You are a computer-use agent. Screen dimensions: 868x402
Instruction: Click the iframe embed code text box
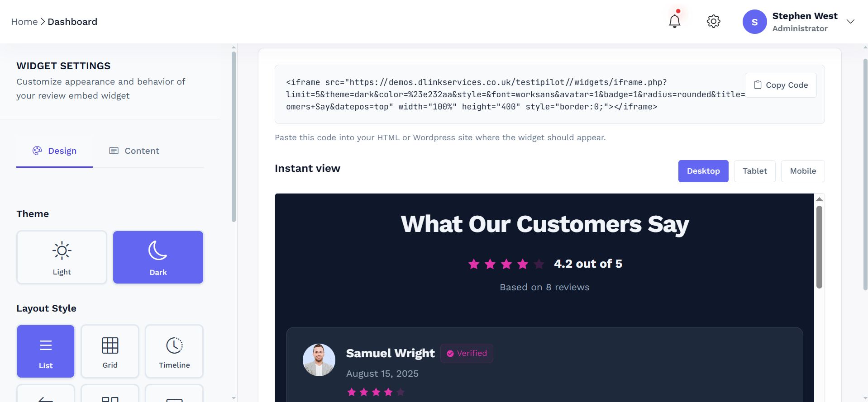(498, 95)
